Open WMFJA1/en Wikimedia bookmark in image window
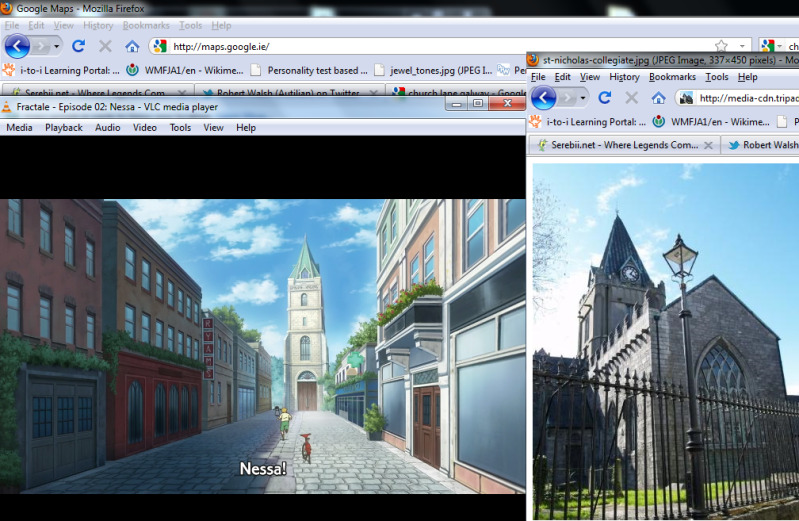The width and height of the screenshot is (799, 521). coord(712,122)
